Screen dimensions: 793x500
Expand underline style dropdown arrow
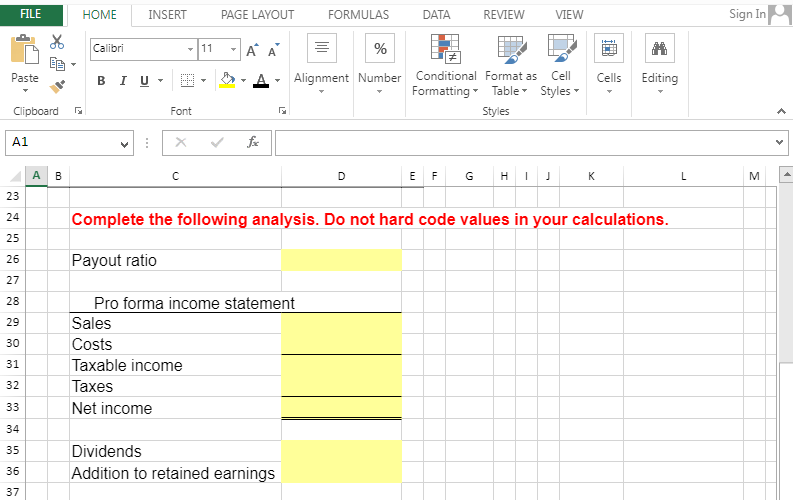(x=160, y=80)
